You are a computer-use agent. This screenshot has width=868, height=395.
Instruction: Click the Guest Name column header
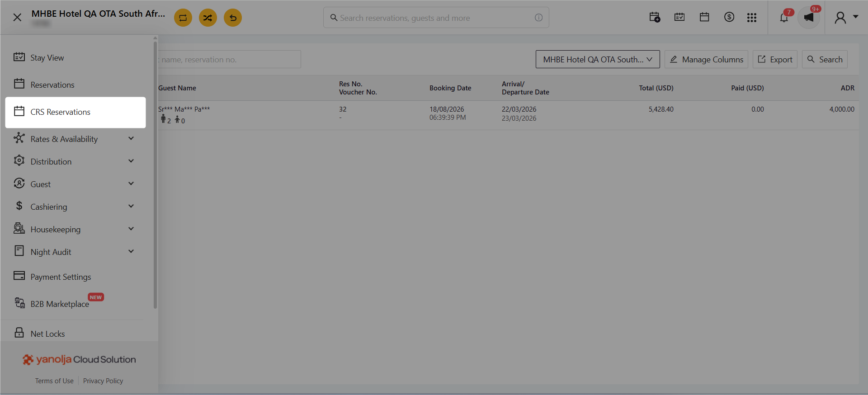pyautogui.click(x=177, y=88)
